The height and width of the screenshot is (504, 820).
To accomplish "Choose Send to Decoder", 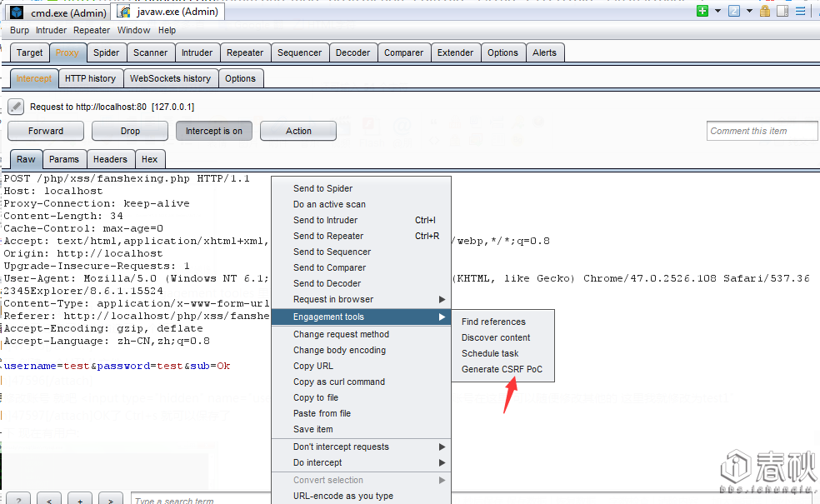I will tap(362, 283).
